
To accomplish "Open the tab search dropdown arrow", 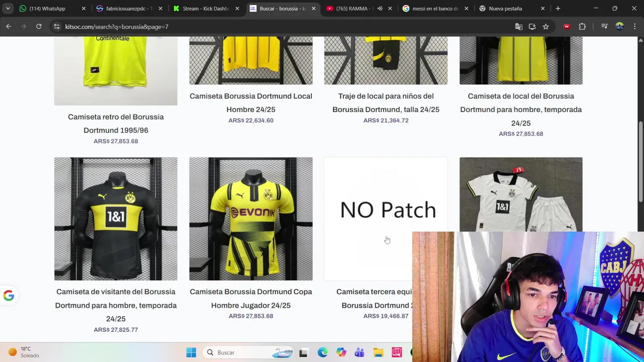I will 8,9.
